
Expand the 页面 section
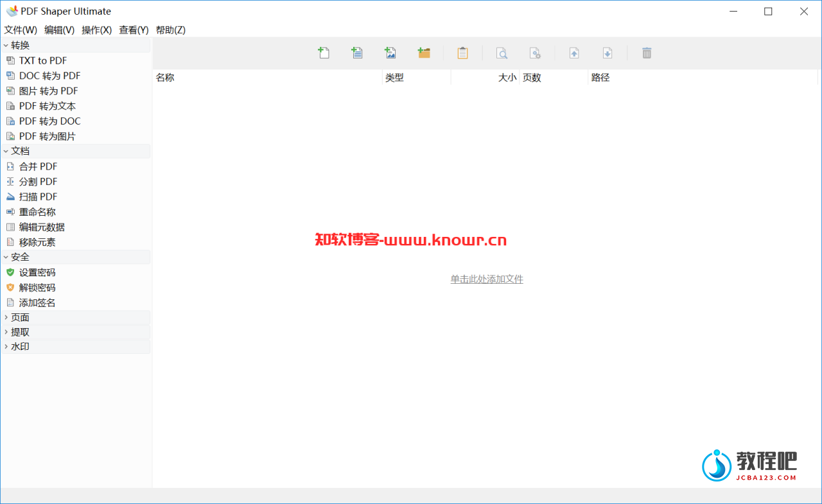pyautogui.click(x=6, y=318)
